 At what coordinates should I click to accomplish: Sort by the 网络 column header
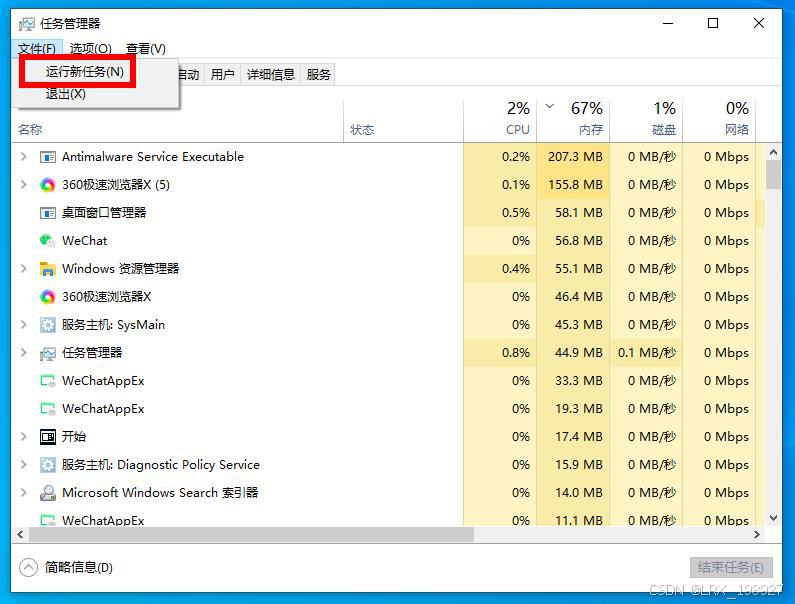719,120
